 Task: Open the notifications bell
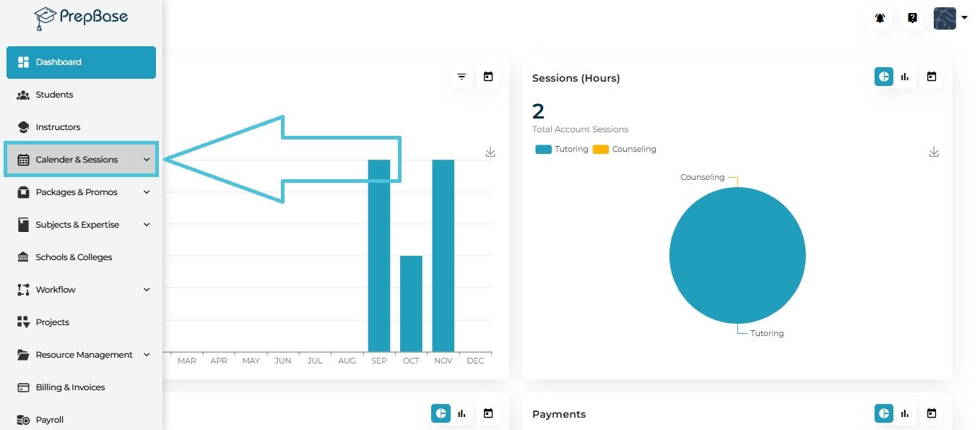point(880,19)
